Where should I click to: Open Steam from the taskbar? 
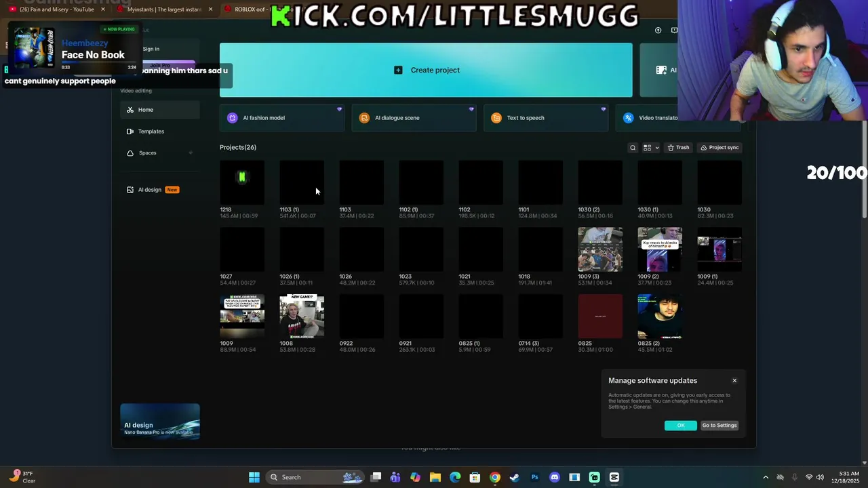point(515,477)
